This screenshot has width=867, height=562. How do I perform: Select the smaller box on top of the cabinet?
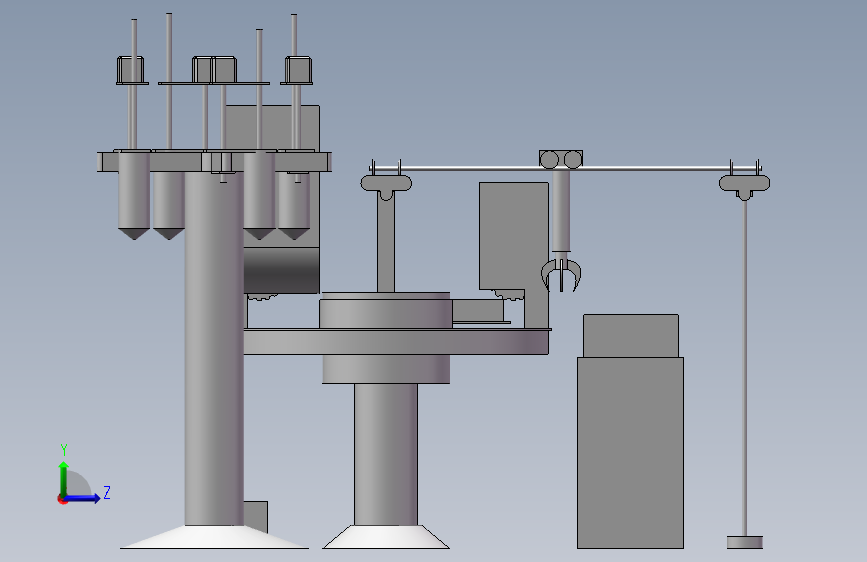[x=631, y=336]
